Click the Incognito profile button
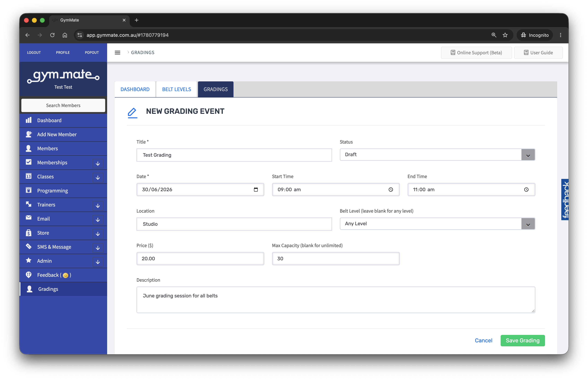588x380 pixels. click(535, 35)
